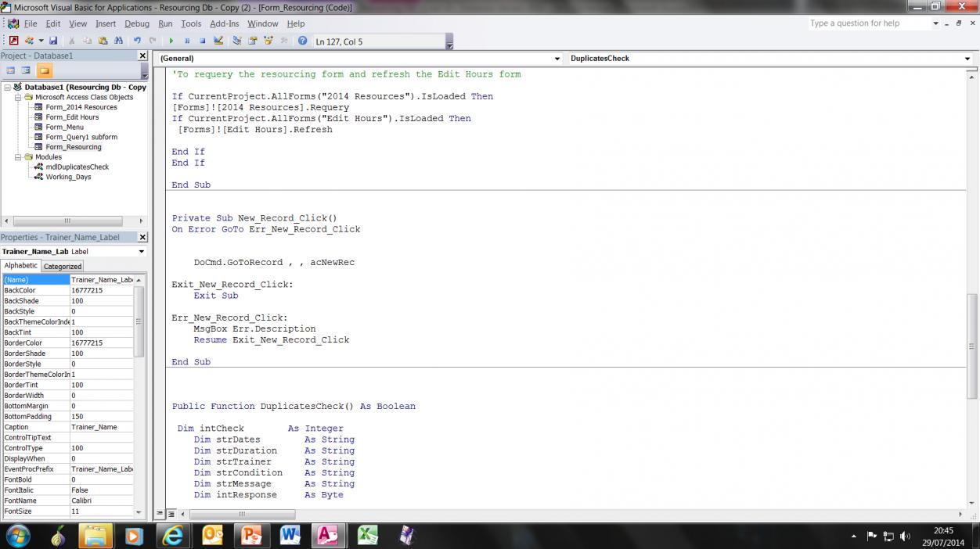Screen dimensions: 980x549
Task: Open the Add-Ins menu
Action: pyautogui.click(x=225, y=23)
